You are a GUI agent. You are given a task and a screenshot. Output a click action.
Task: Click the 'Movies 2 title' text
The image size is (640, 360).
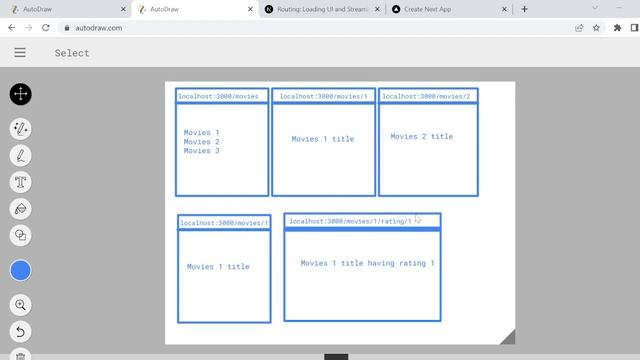tap(422, 136)
